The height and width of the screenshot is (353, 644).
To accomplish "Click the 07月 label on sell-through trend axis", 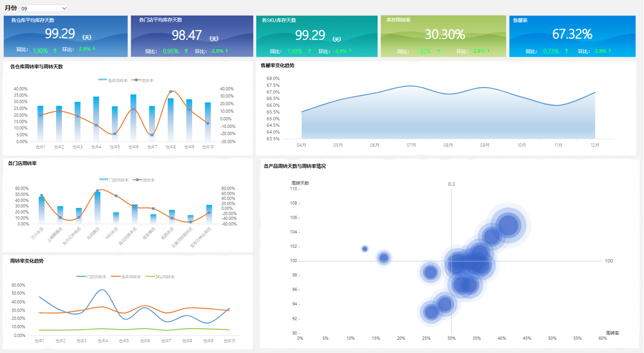I will tap(411, 145).
